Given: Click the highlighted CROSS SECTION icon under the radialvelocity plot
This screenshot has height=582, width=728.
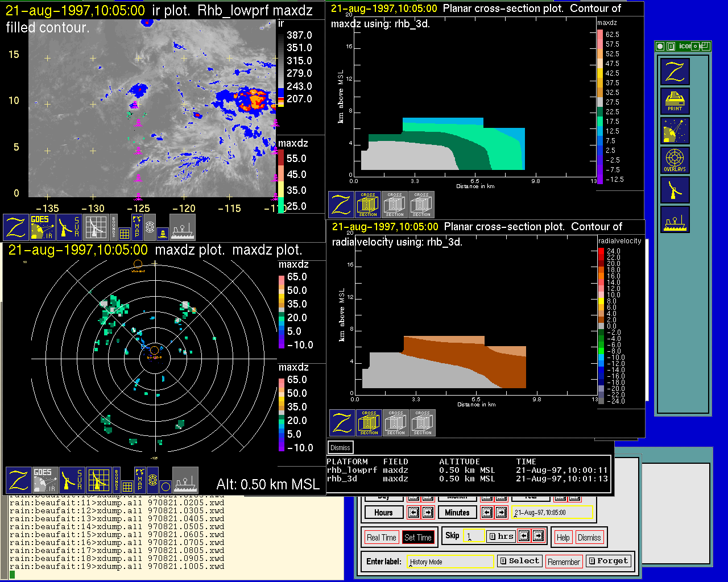Looking at the screenshot, I should click(x=369, y=423).
